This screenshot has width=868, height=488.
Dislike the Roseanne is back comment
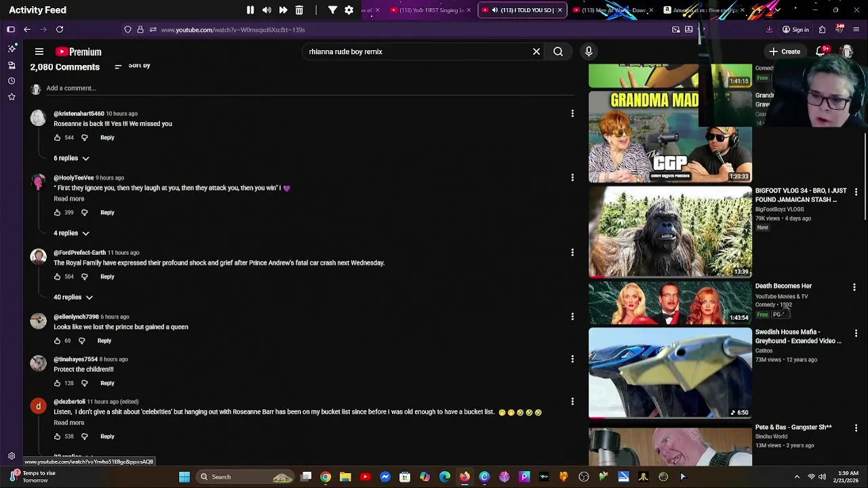pyautogui.click(x=84, y=138)
